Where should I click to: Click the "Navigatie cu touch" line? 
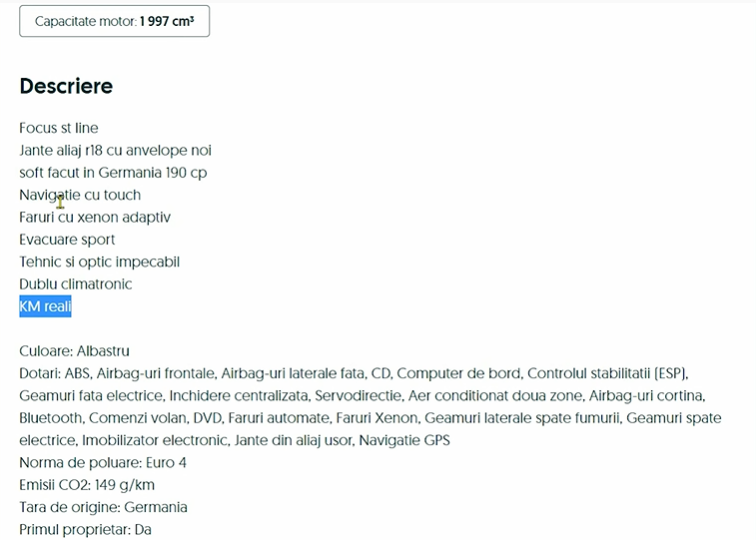(x=80, y=195)
